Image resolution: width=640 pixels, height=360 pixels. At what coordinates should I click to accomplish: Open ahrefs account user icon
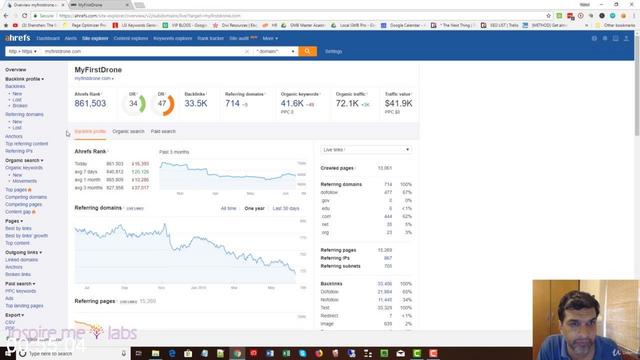coord(626,38)
